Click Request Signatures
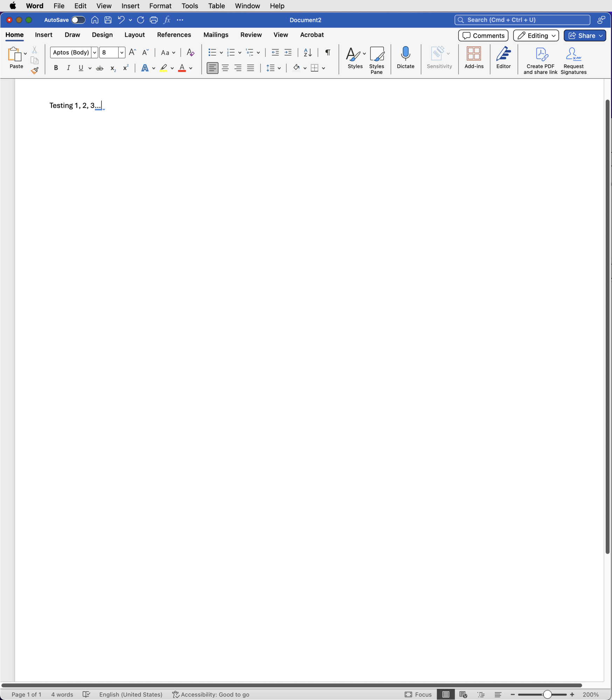This screenshot has height=700, width=612. pyautogui.click(x=573, y=61)
